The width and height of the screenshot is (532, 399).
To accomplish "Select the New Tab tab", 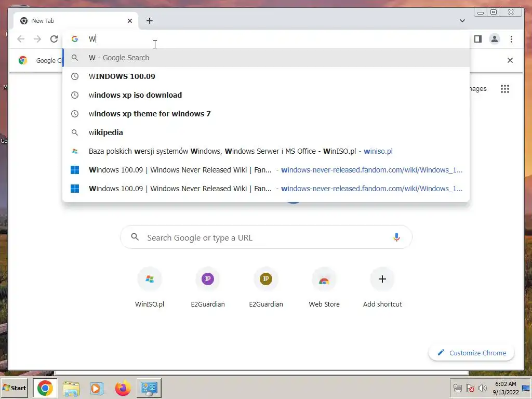I will tap(75, 21).
